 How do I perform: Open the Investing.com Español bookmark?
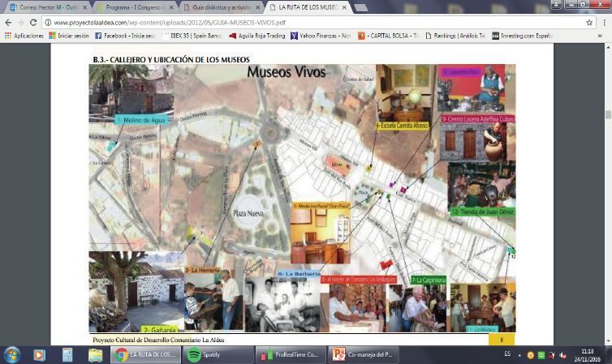pos(522,36)
